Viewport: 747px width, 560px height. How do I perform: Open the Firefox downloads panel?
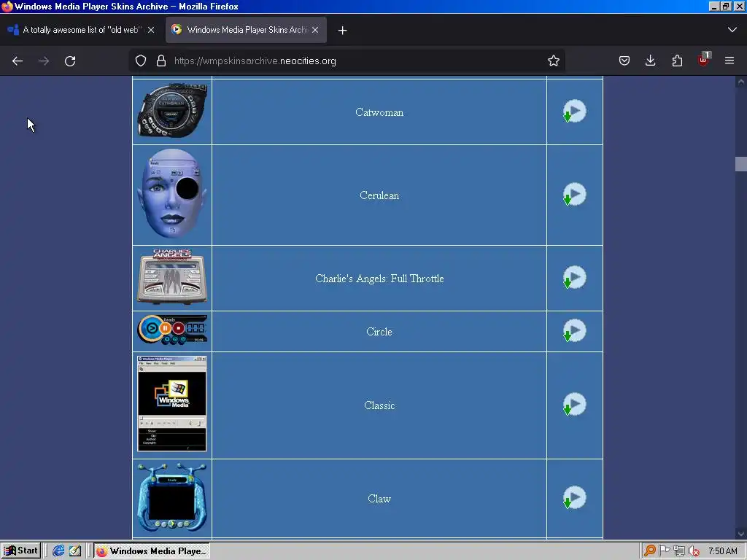pyautogui.click(x=650, y=61)
